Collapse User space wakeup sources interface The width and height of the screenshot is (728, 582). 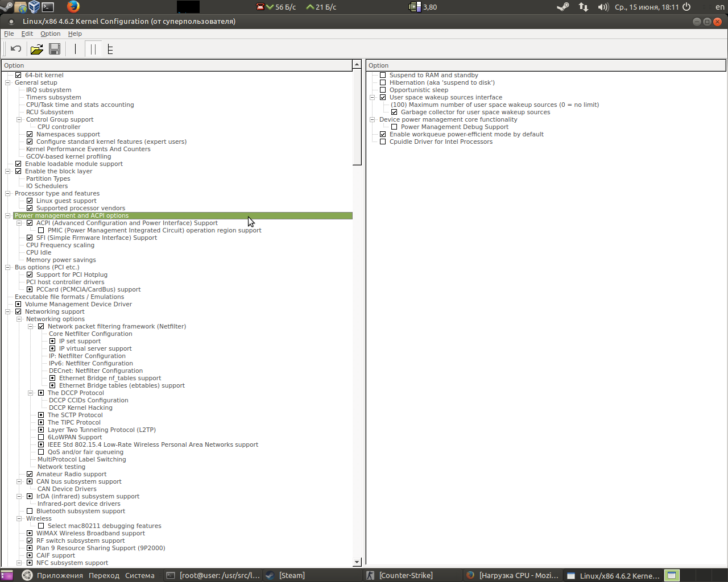pos(373,97)
